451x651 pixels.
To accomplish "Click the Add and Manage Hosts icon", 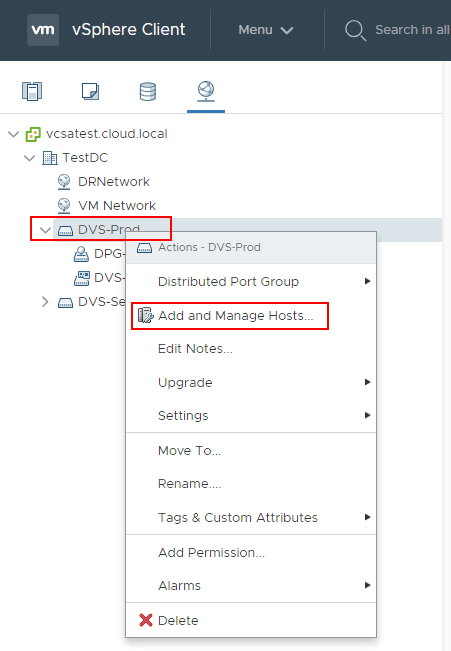I will 145,316.
